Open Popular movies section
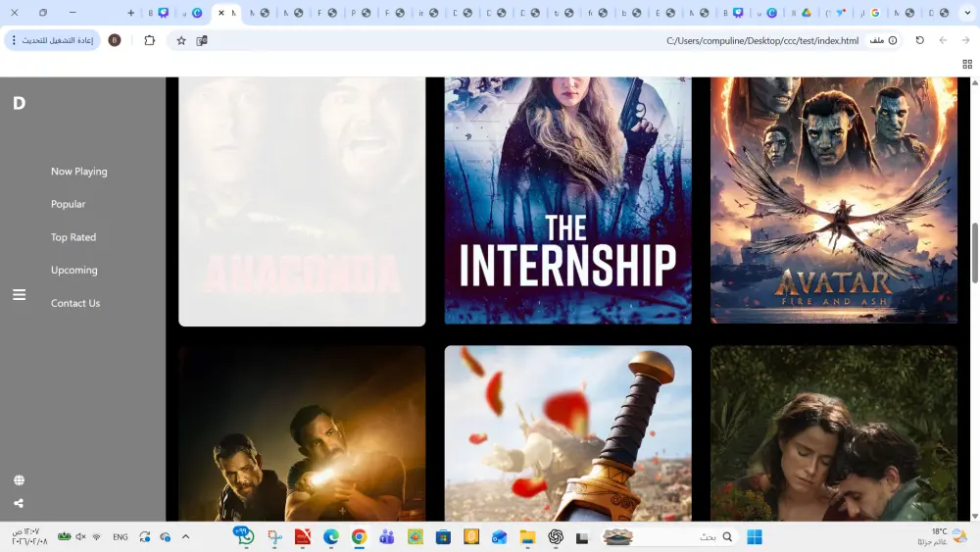The height and width of the screenshot is (552, 980). (x=69, y=204)
